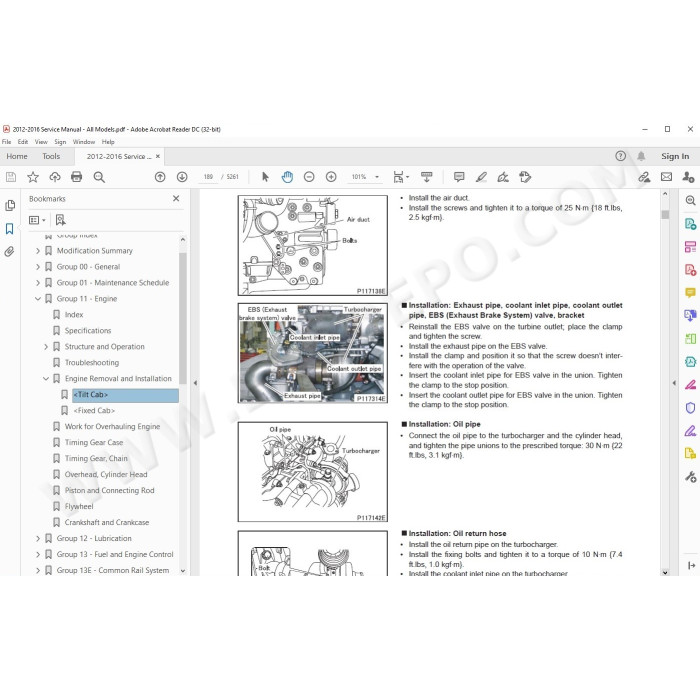Click the read mode scrolling icon
Viewport: 700px width, 700px height.
427,177
